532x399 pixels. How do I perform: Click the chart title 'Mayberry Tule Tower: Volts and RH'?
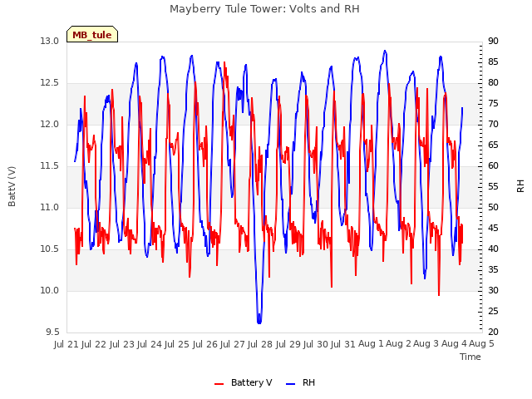pyautogui.click(x=264, y=9)
